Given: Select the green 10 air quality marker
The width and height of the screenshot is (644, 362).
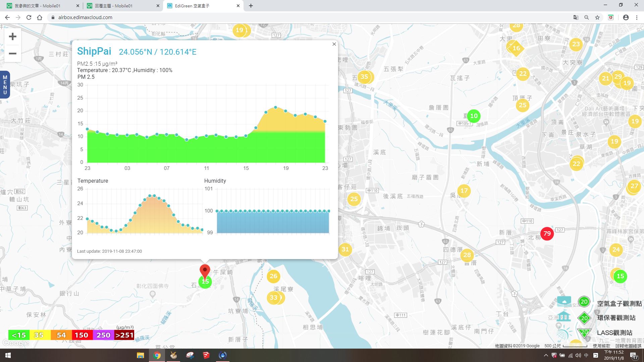Looking at the screenshot, I should (x=474, y=116).
